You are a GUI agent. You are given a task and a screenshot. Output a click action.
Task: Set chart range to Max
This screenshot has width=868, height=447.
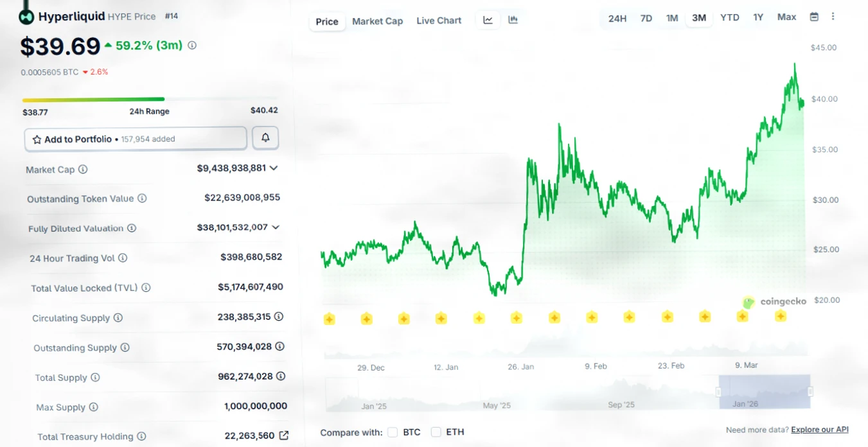(787, 17)
